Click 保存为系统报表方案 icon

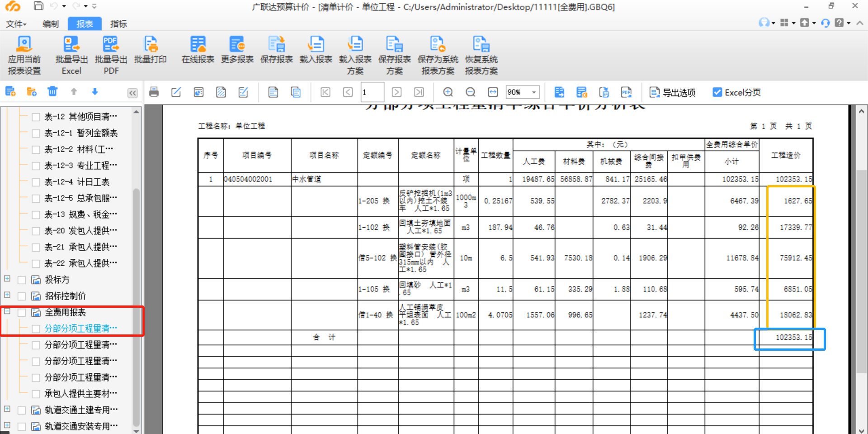438,55
